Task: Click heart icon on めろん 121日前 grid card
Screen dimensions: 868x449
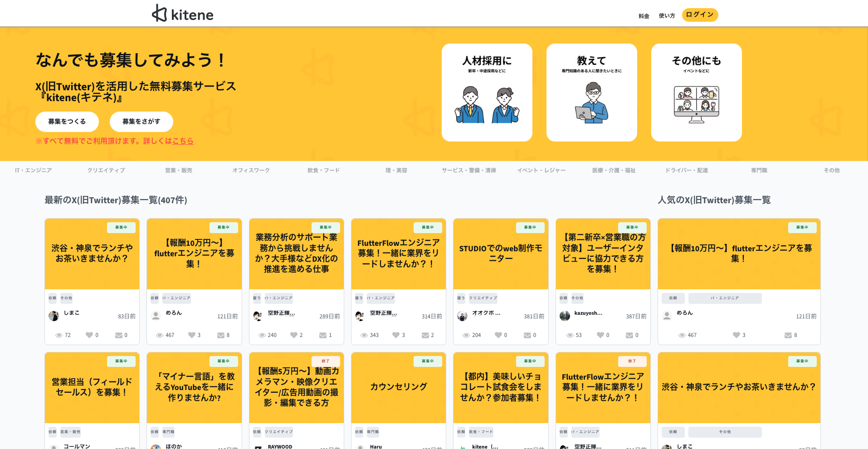Action: [x=192, y=335]
